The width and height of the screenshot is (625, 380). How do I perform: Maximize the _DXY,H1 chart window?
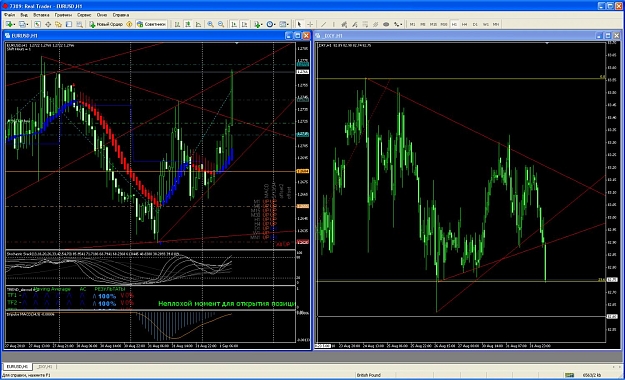608,35
